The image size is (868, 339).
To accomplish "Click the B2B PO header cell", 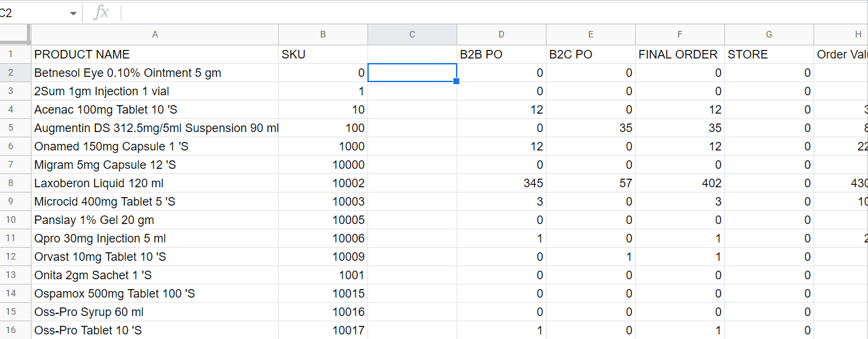I will point(501,55).
